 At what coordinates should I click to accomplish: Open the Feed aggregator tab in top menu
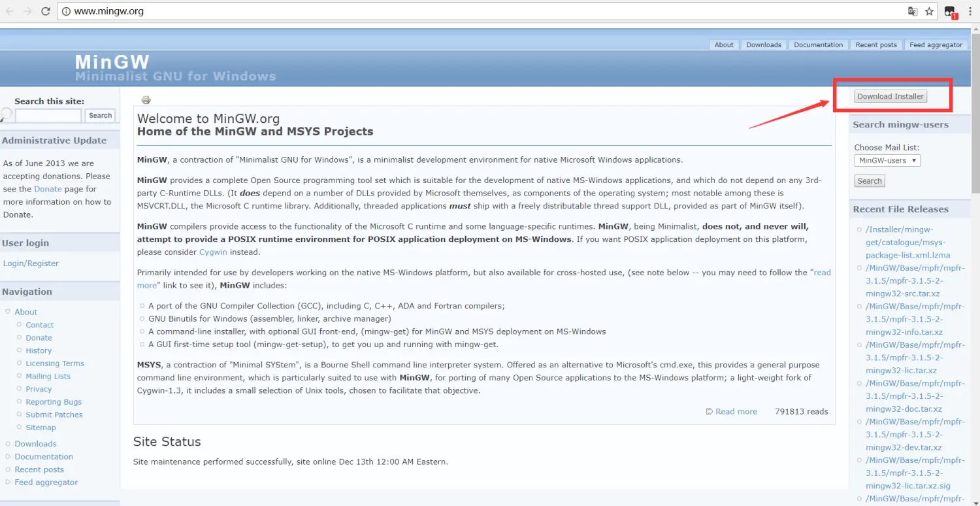click(x=936, y=44)
